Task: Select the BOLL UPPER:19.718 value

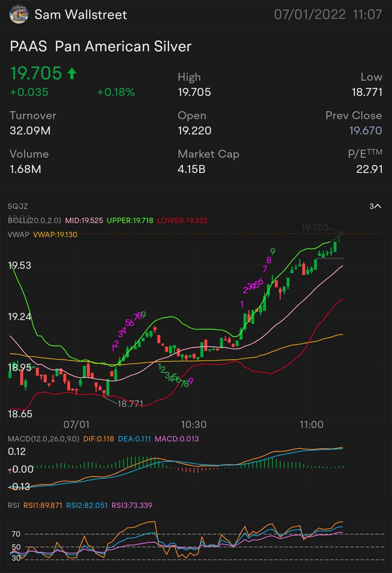Action: point(130,221)
